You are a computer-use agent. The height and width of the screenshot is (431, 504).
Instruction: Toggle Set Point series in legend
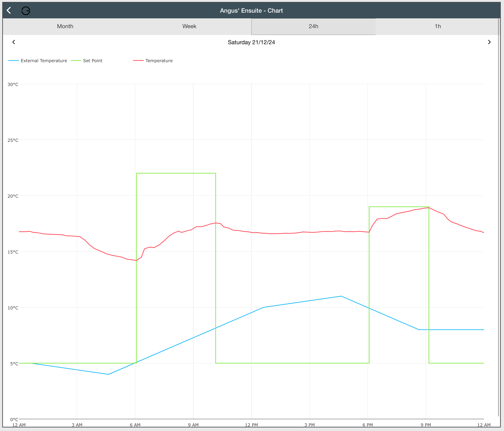click(93, 61)
